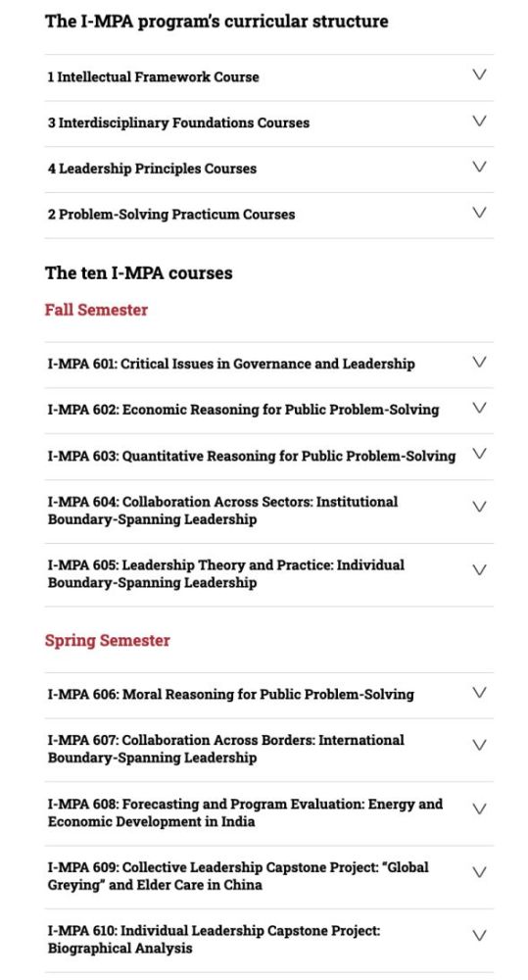Click the arrow icon for I-MPA 604
The width and height of the screenshot is (528, 980).
tap(479, 507)
